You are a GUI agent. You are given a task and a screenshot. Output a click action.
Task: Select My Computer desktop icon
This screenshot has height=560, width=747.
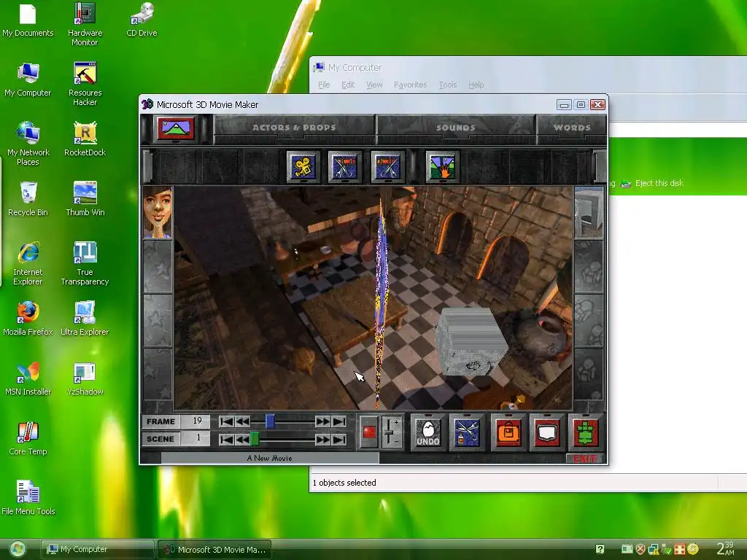tap(28, 80)
